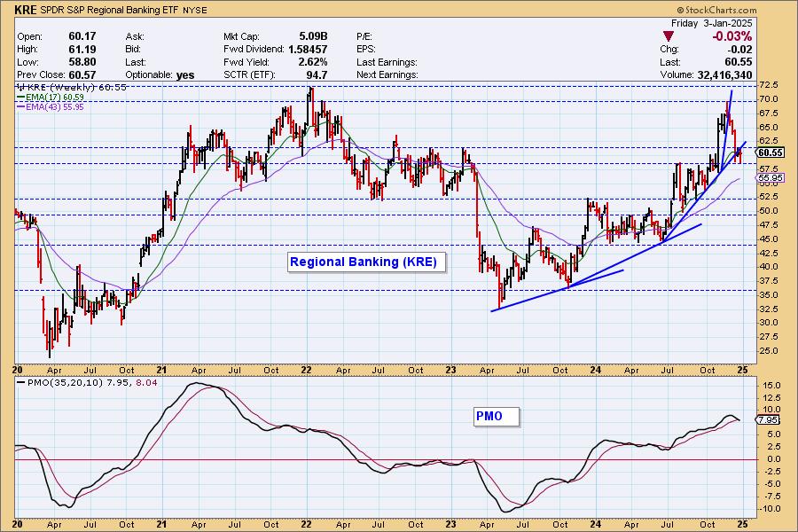Image resolution: width=798 pixels, height=532 pixels.
Task: Select the SCTR (ETF) value 94.7
Action: (x=317, y=74)
